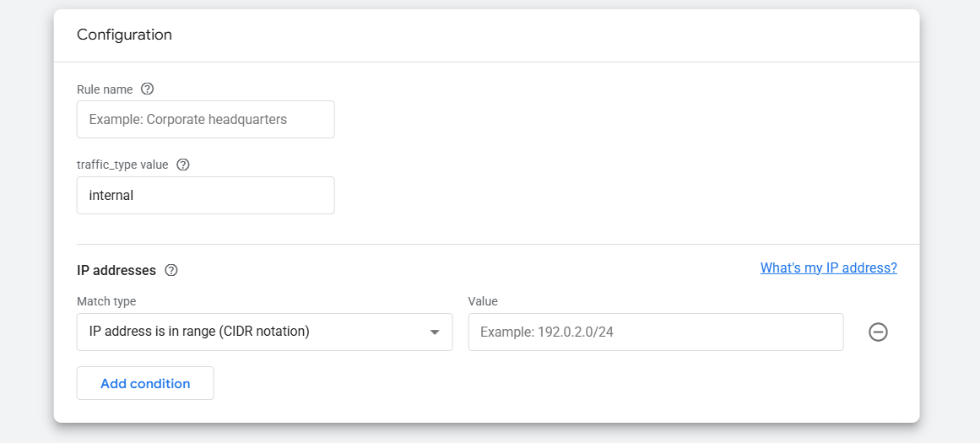This screenshot has height=443, width=980.
Task: Click the 'Value' label above the IP field
Action: click(x=483, y=301)
